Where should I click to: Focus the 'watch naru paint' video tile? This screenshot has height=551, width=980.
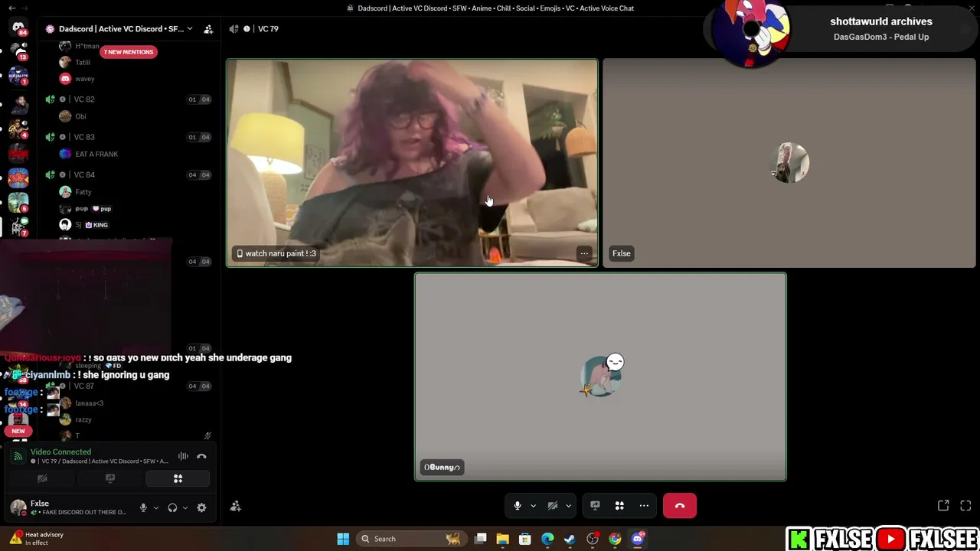point(412,163)
